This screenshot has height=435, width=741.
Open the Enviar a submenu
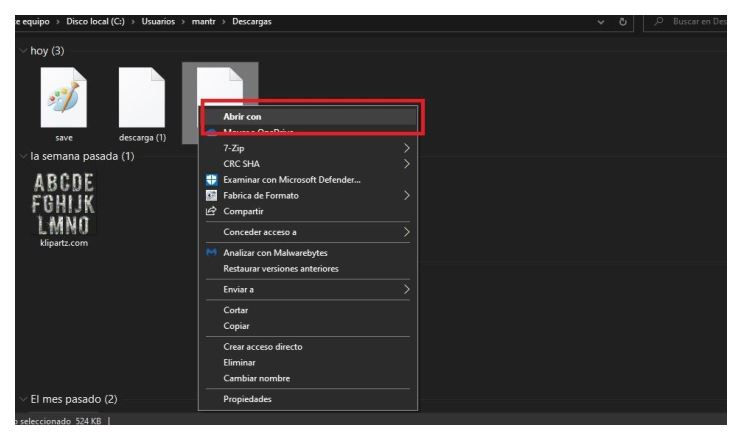(x=308, y=289)
